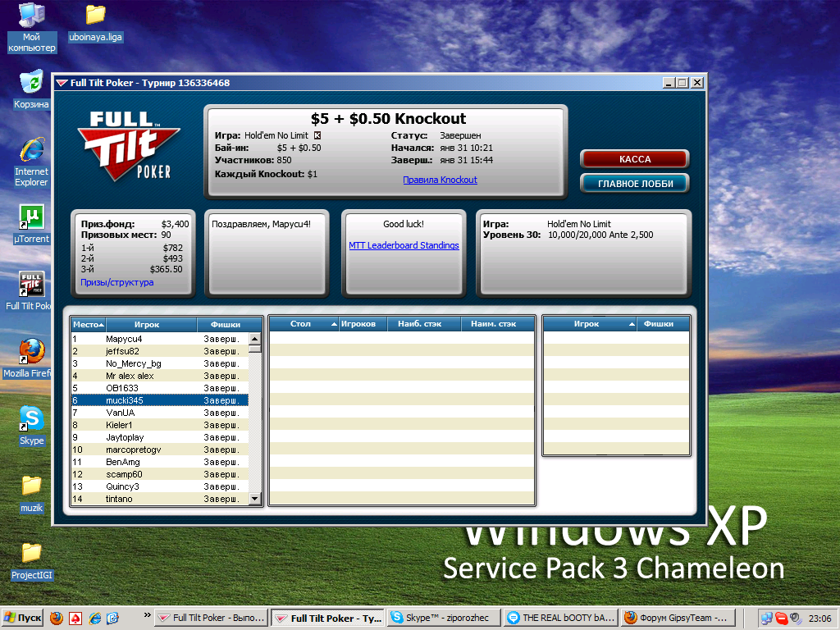This screenshot has width=840, height=630.
Task: Sort tables by Наиб. стэк column
Action: (x=426, y=324)
